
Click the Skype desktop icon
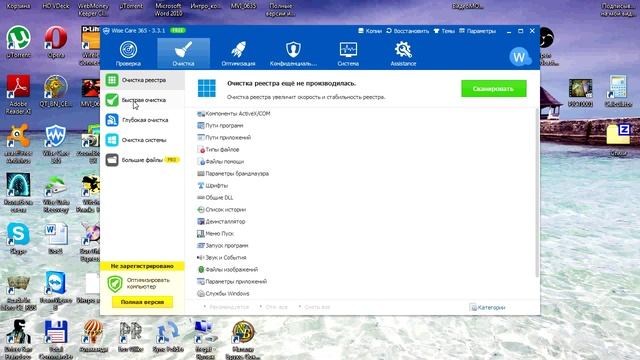[x=18, y=238]
